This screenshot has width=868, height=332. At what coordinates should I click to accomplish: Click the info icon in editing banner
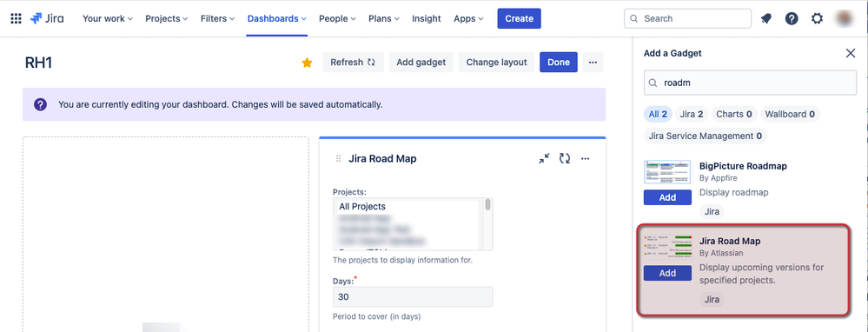(x=40, y=104)
